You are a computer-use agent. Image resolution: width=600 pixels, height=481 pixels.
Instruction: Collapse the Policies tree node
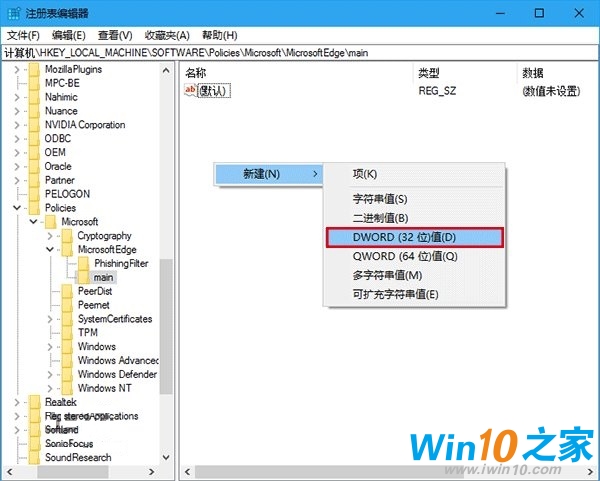tap(17, 208)
